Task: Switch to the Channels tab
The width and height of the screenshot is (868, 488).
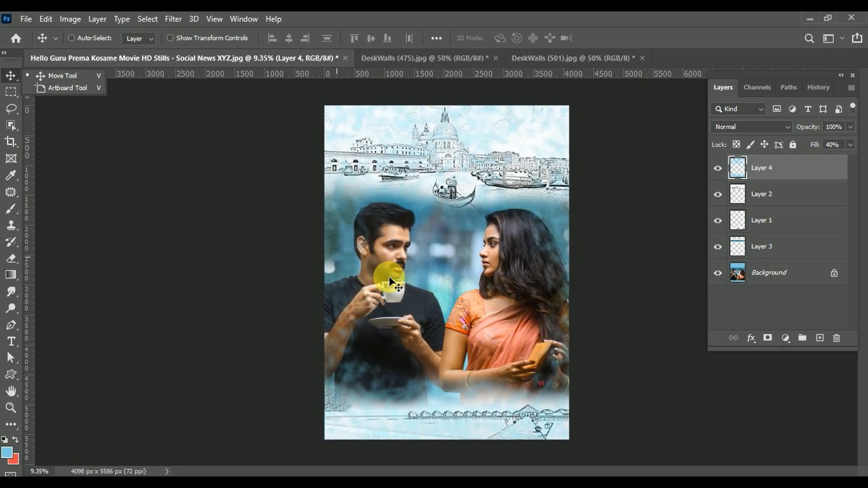Action: [x=757, y=88]
